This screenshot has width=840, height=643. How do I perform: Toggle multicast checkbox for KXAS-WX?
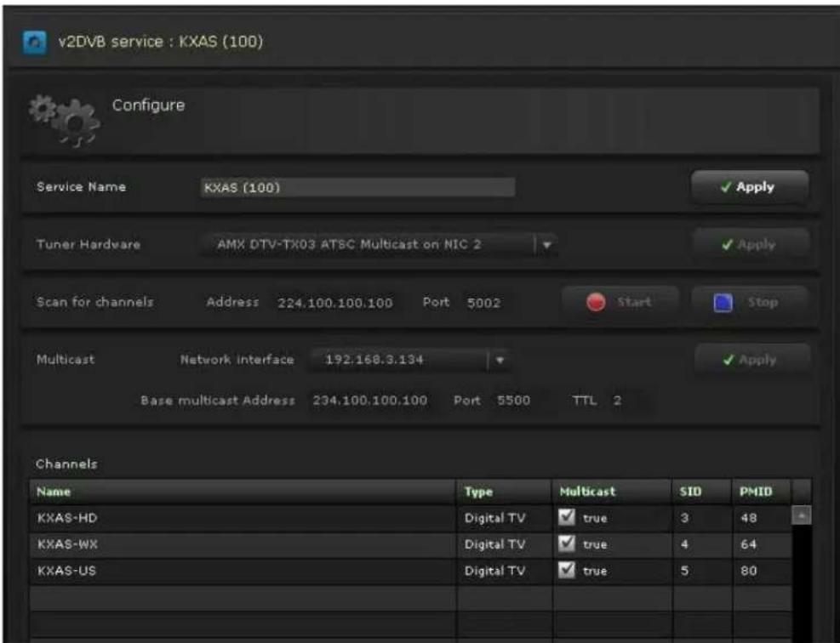click(566, 543)
